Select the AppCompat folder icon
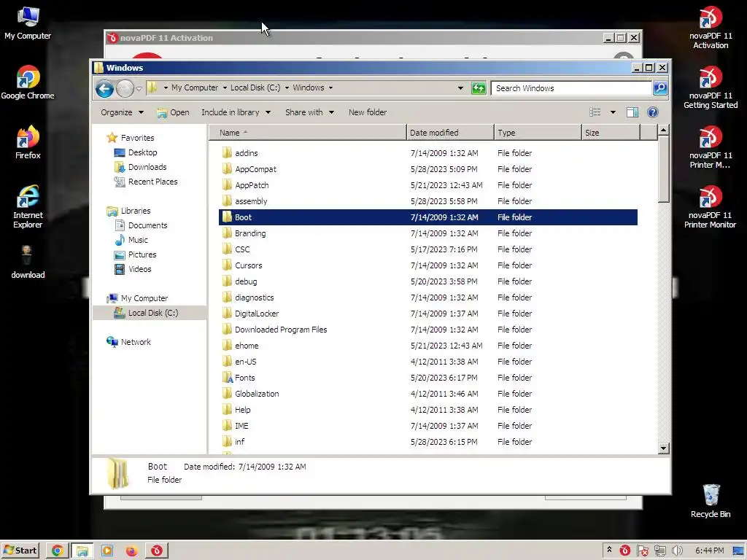The image size is (747, 560). tap(227, 169)
